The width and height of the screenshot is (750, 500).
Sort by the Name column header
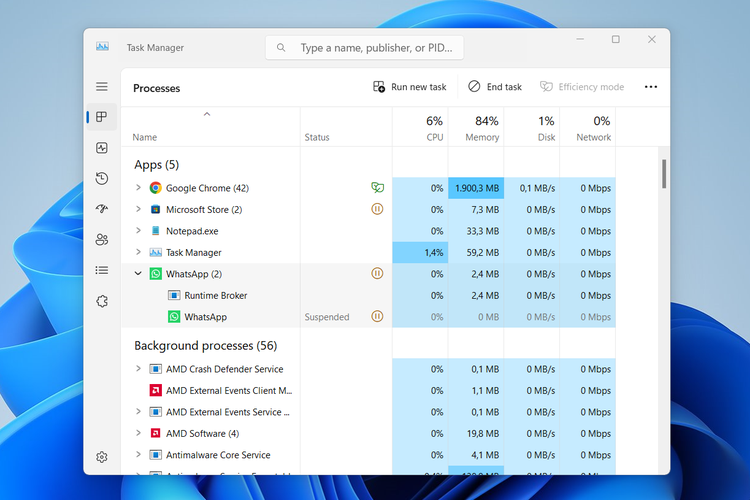(210, 127)
